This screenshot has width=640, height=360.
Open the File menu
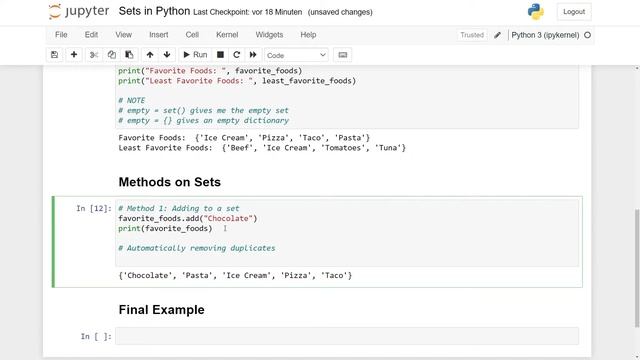[x=61, y=35]
